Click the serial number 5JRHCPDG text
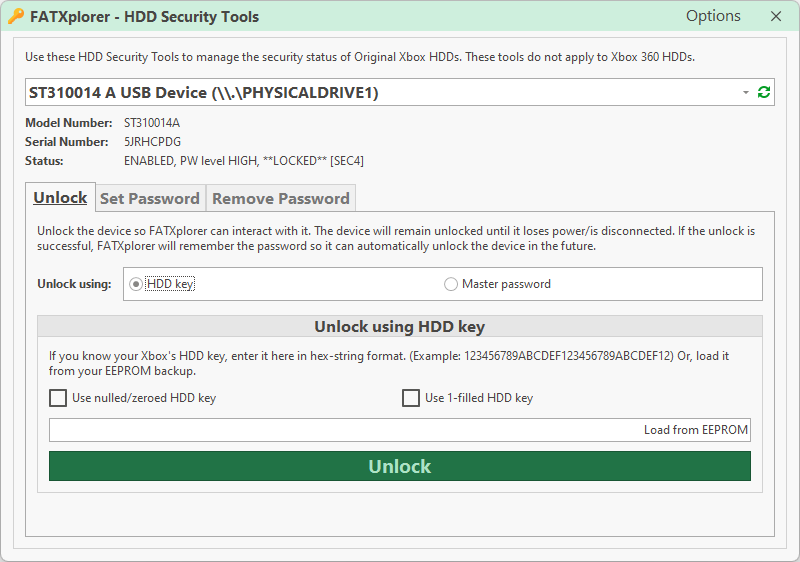 click(x=152, y=142)
